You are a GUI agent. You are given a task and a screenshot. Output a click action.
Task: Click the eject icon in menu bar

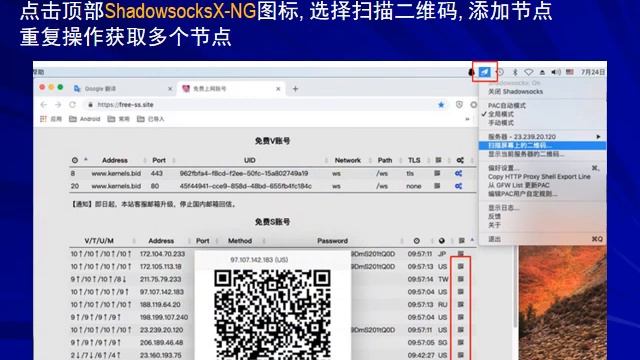(x=542, y=72)
